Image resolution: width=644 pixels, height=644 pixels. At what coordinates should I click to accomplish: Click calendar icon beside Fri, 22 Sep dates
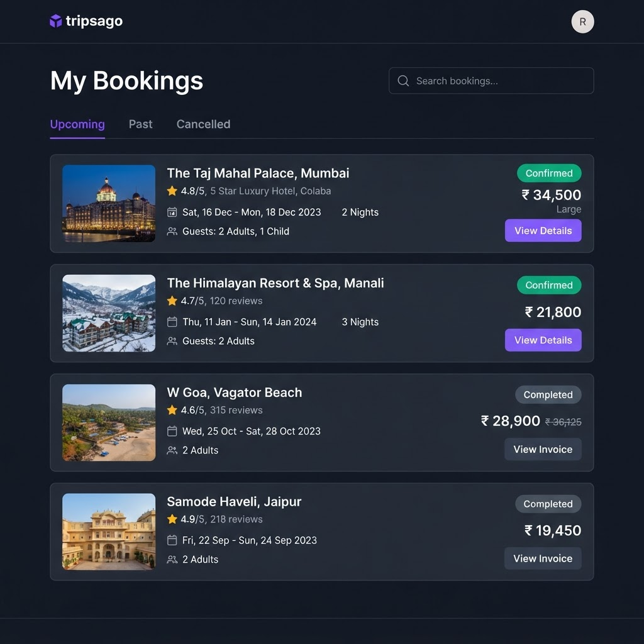coord(172,540)
